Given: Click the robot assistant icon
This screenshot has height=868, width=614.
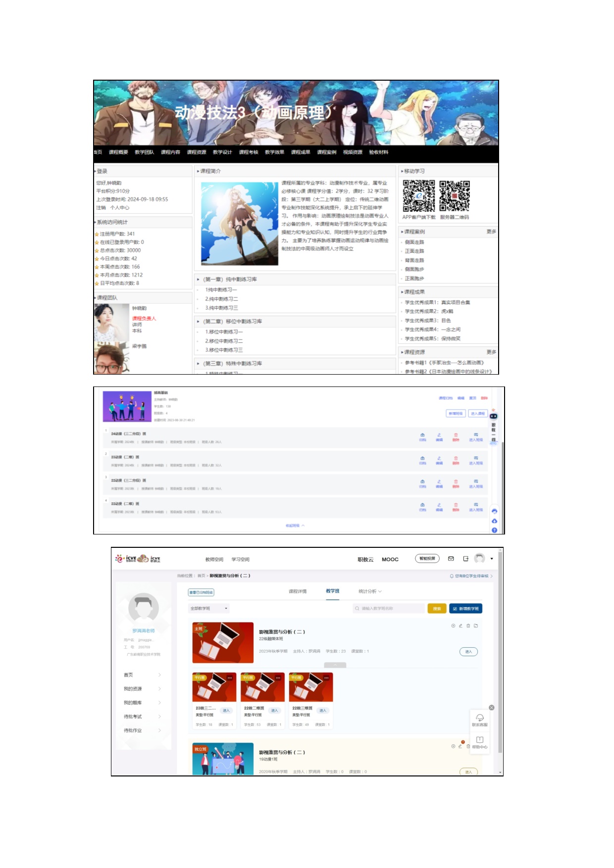Looking at the screenshot, I should (493, 416).
